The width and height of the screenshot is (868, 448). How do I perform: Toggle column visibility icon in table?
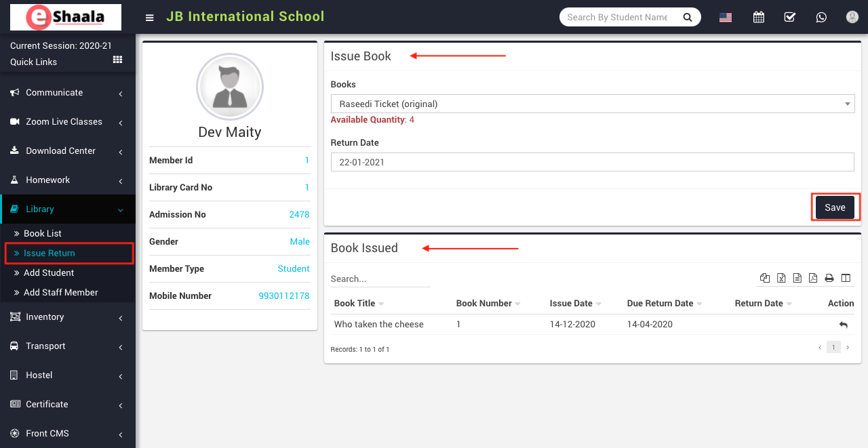(846, 278)
